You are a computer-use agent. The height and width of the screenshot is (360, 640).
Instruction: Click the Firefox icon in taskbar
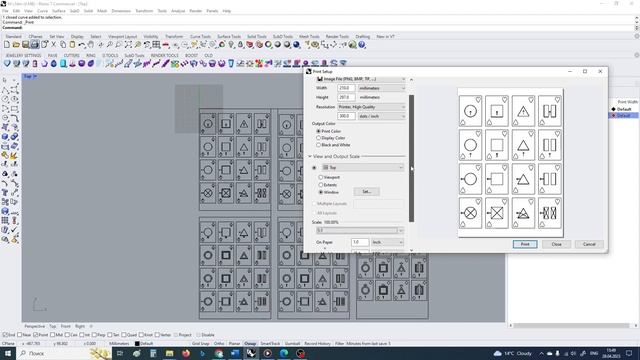click(x=186, y=353)
